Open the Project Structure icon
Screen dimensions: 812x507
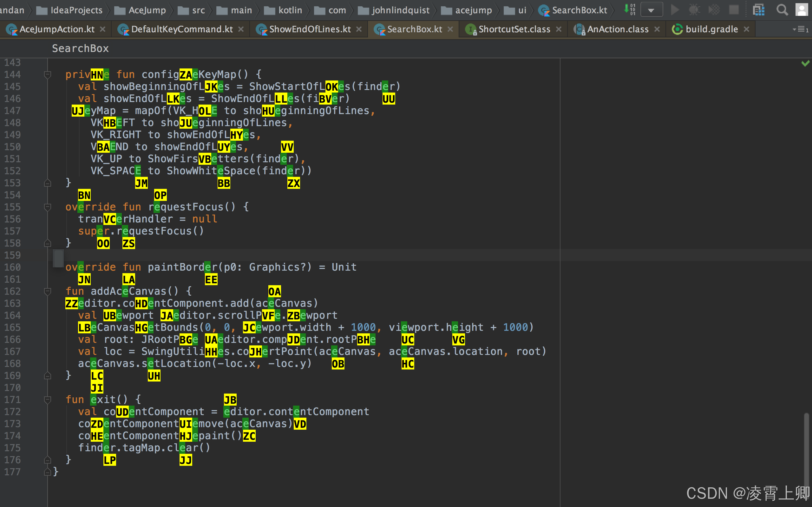(759, 10)
